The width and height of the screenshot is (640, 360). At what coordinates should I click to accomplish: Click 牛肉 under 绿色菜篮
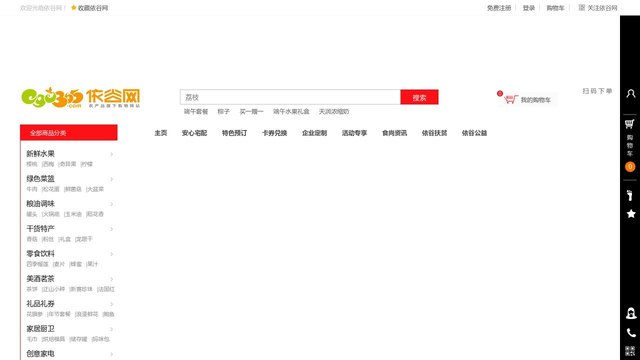(x=32, y=189)
